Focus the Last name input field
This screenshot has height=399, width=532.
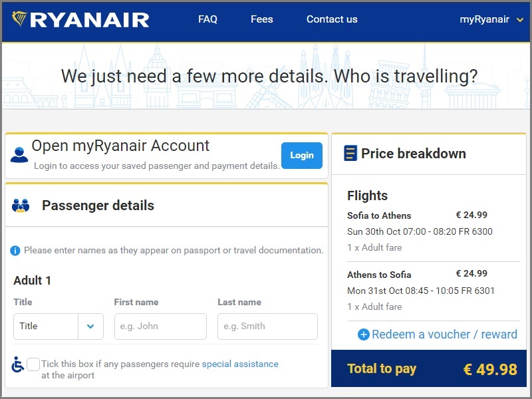(267, 327)
